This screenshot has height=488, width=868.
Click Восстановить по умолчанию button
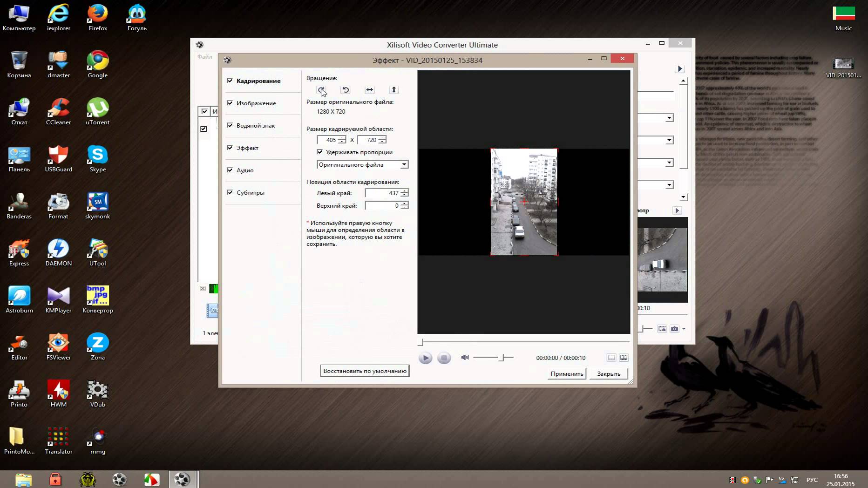click(x=365, y=371)
